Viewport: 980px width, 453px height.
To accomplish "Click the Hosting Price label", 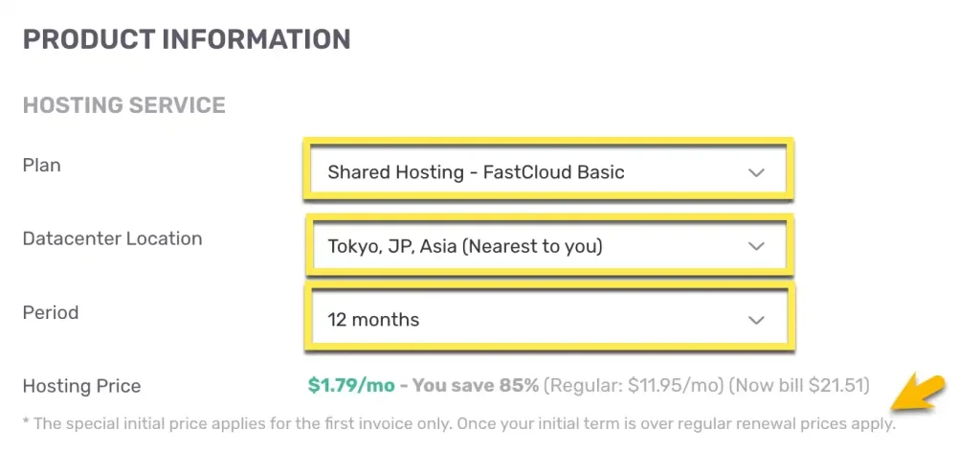I will (x=81, y=386).
